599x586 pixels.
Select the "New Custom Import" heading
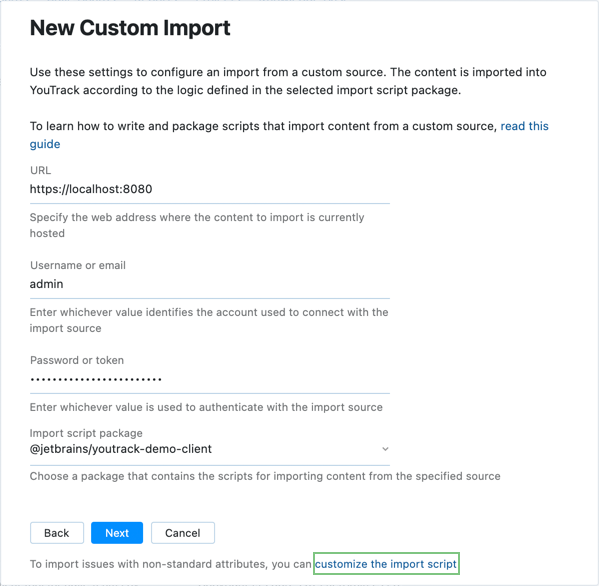click(x=130, y=28)
